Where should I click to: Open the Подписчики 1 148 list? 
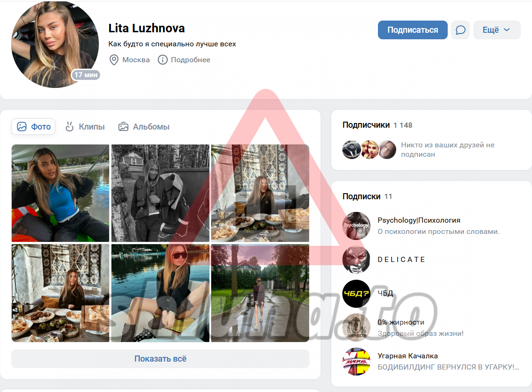(377, 125)
